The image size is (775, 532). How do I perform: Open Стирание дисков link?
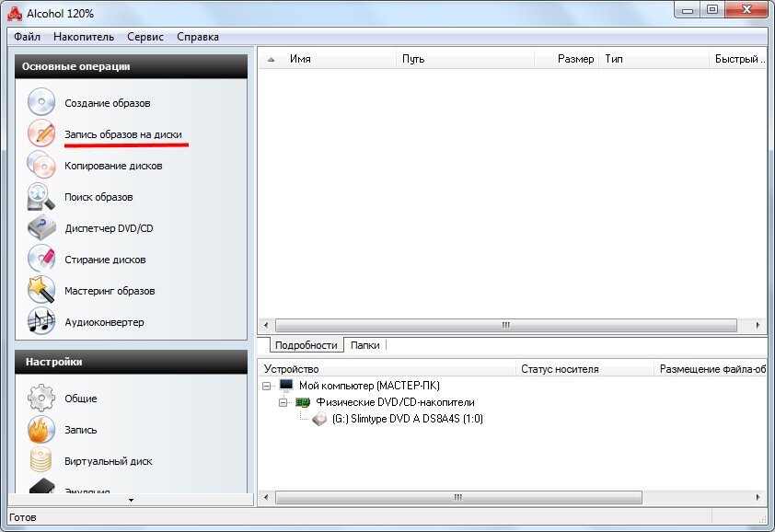coord(105,260)
